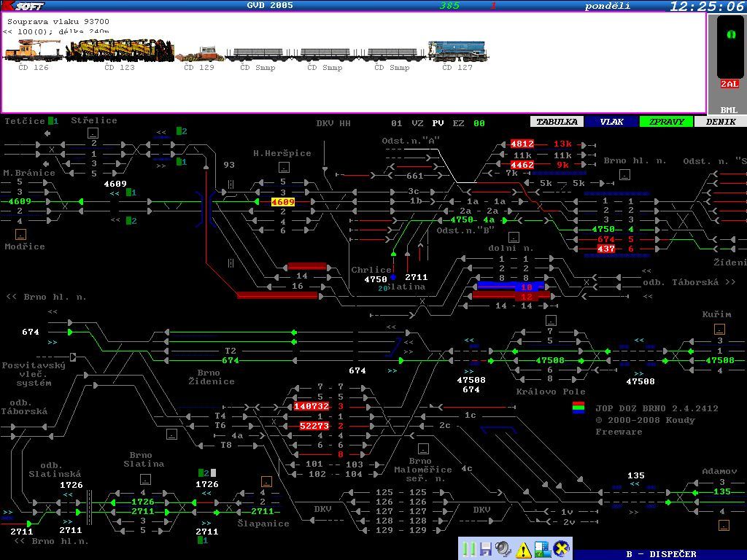This screenshot has width=747, height=560.
Task: Click the blue circle yellow X exit icon
Action: pos(562,548)
